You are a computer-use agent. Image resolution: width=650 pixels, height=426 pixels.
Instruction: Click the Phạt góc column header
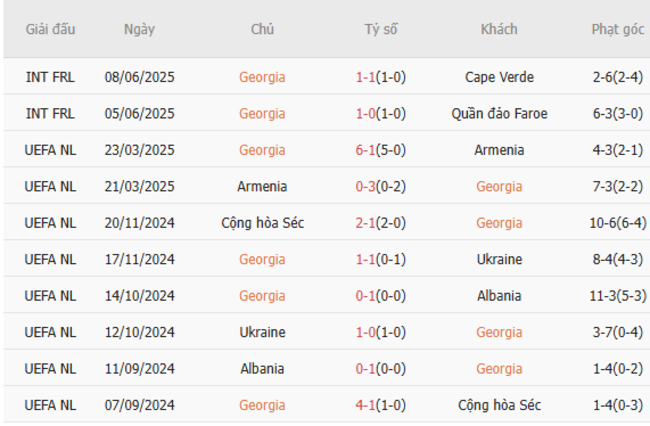(x=617, y=29)
